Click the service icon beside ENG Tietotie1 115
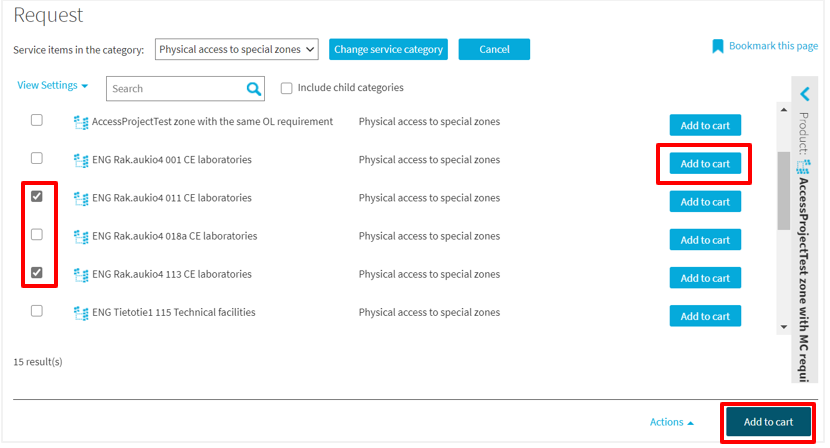Image resolution: width=830 pixels, height=448 pixels. click(x=81, y=313)
